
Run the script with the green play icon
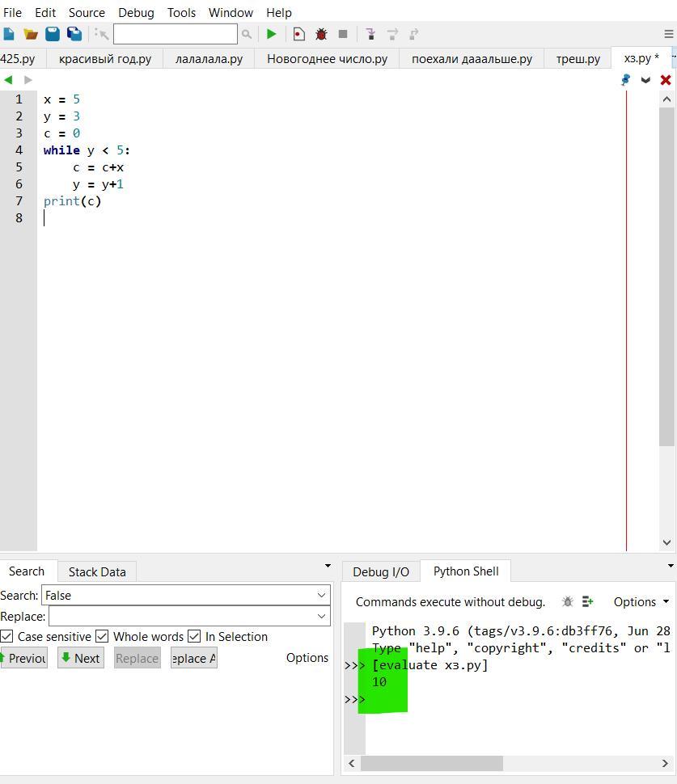272,34
